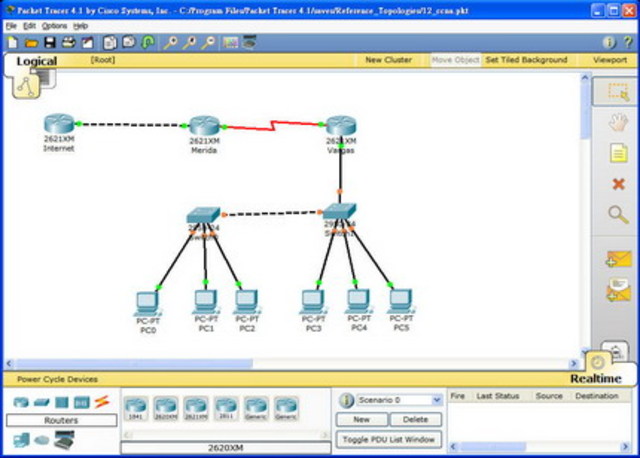Select the WAN Emulation cloud icon

[x=41, y=440]
